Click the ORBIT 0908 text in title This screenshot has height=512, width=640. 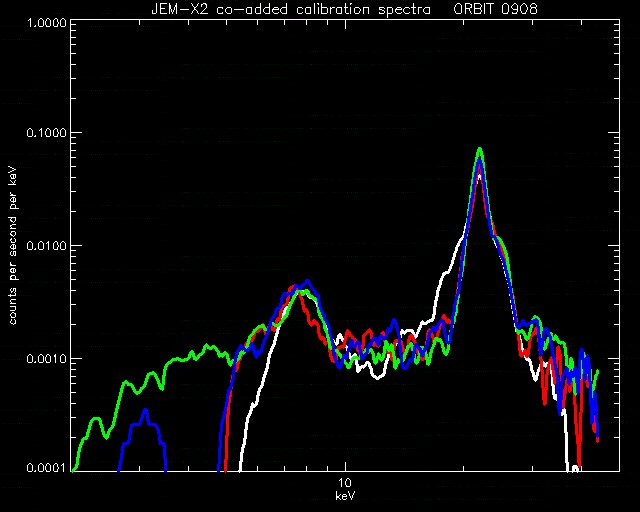click(496, 9)
